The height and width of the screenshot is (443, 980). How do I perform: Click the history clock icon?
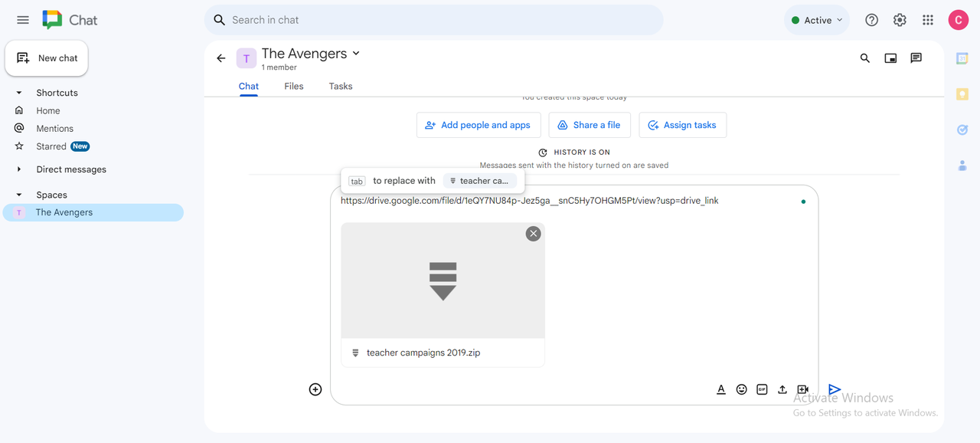click(543, 153)
